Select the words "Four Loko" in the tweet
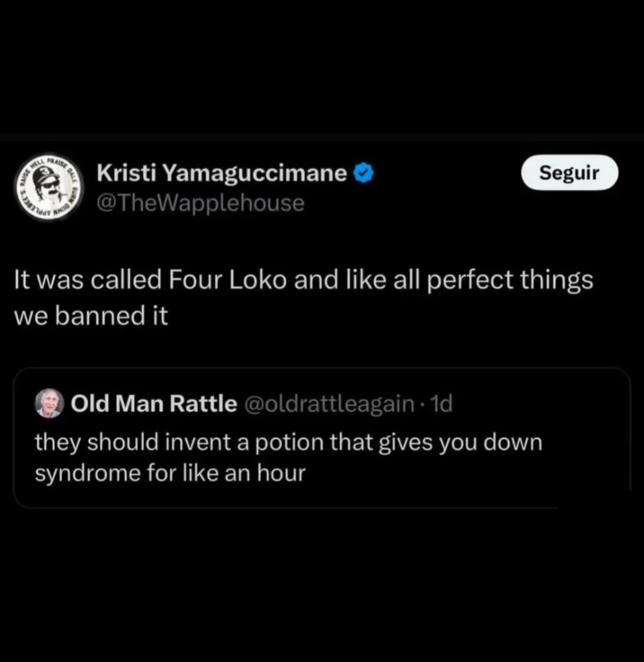This screenshot has width=644, height=662. coord(228,280)
